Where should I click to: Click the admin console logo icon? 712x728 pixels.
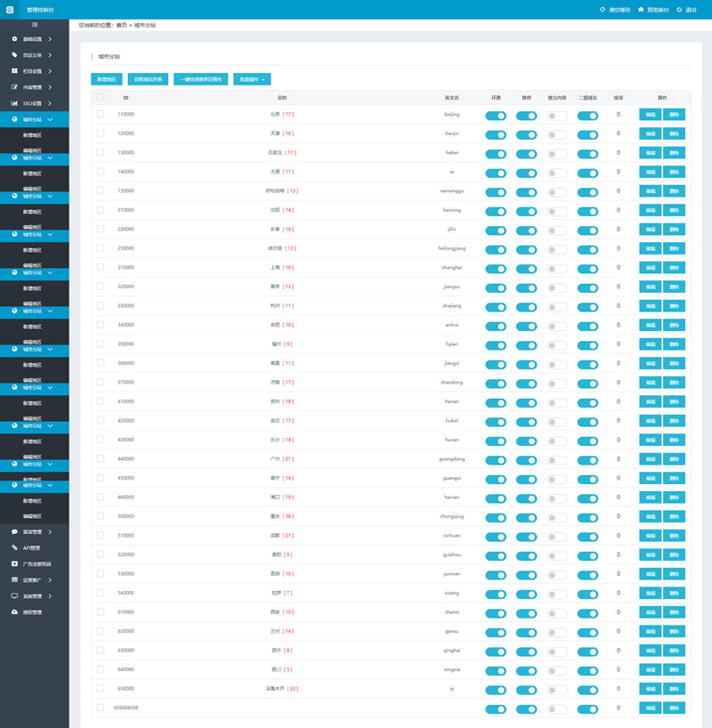tap(10, 9)
